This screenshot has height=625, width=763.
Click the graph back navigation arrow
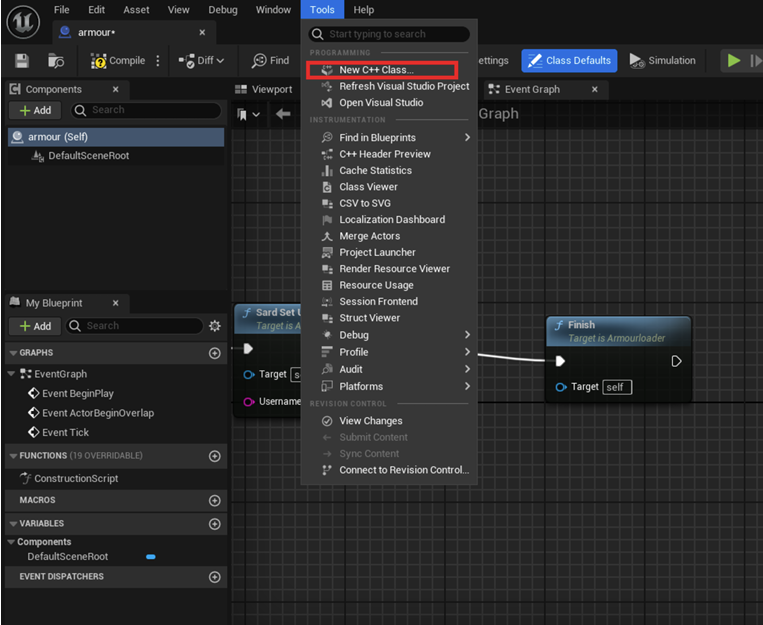[283, 114]
